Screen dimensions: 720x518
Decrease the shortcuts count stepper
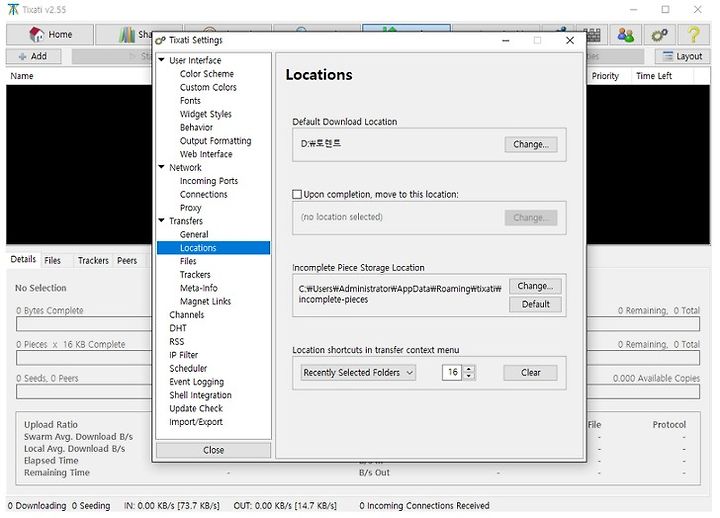468,376
